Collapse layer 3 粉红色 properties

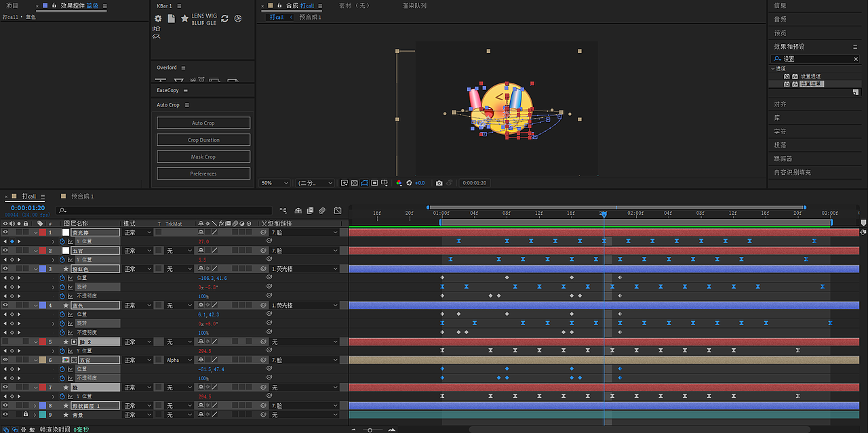coord(35,269)
